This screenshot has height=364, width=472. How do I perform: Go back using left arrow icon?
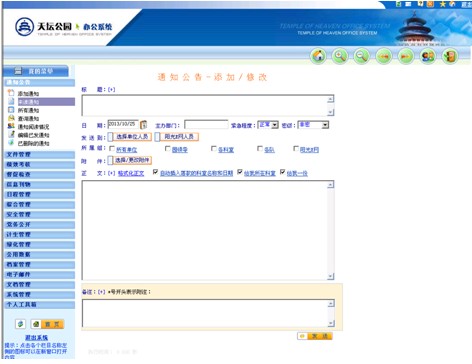(384, 56)
